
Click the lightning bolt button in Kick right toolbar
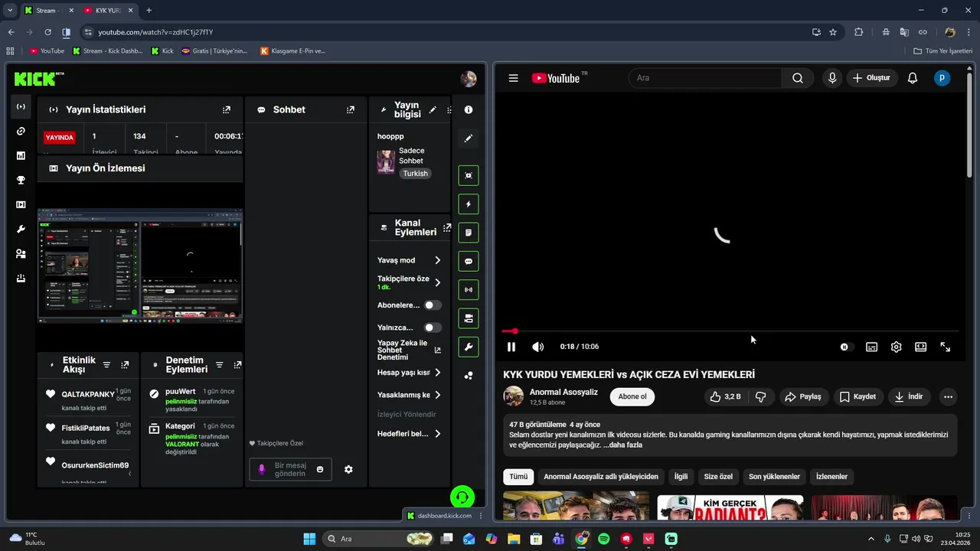tap(469, 204)
